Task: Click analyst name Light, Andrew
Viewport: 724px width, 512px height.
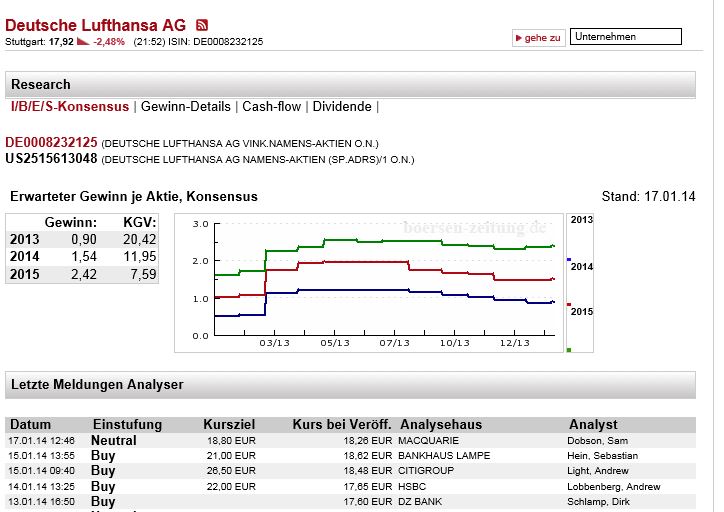Action: point(598,471)
